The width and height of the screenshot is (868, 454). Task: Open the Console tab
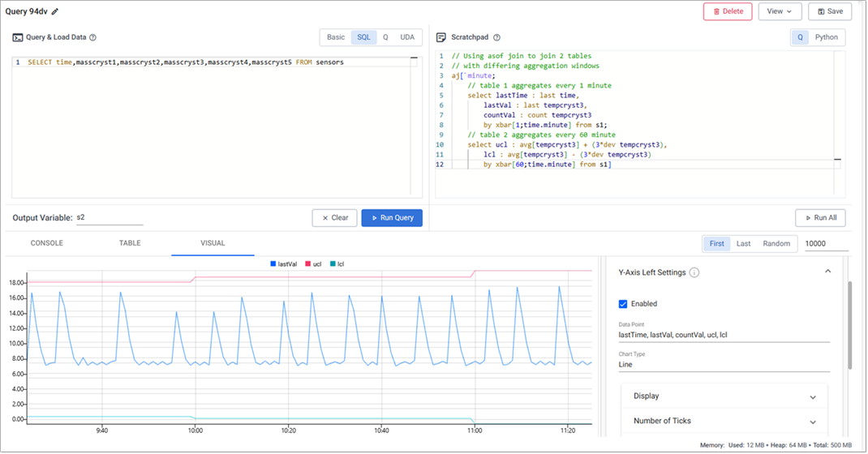[x=46, y=243]
